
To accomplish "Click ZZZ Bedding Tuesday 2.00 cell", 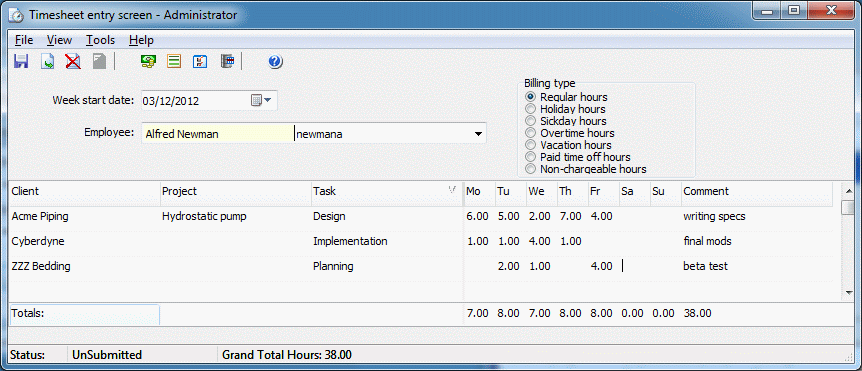I will pyautogui.click(x=510, y=267).
